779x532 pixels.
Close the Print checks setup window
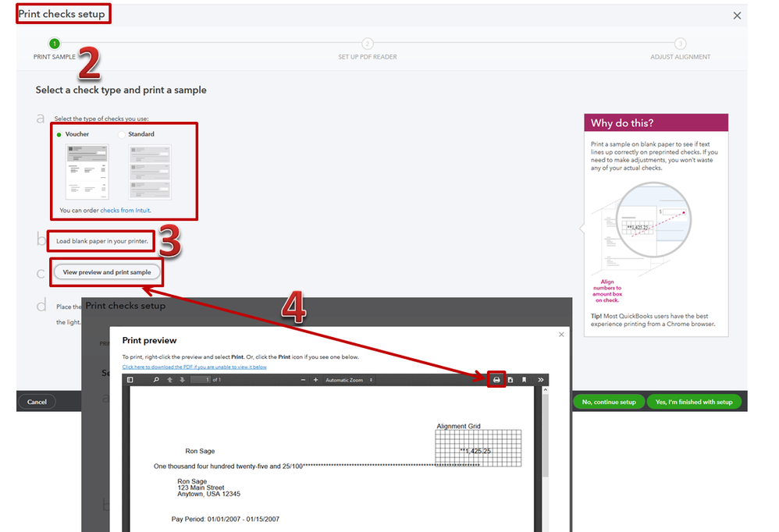pyautogui.click(x=738, y=16)
